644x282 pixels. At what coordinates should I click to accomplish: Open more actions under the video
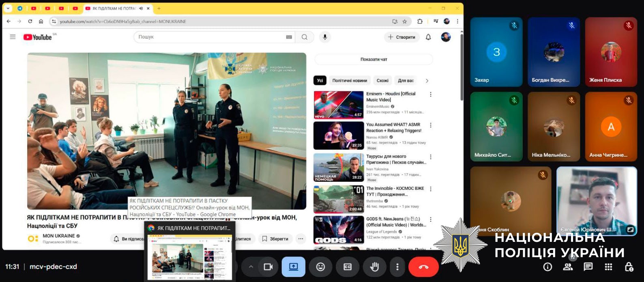[301, 239]
